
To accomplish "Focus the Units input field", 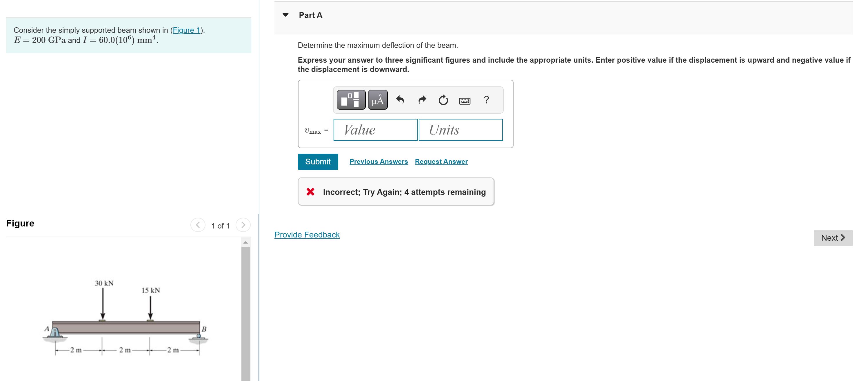I will pyautogui.click(x=461, y=130).
